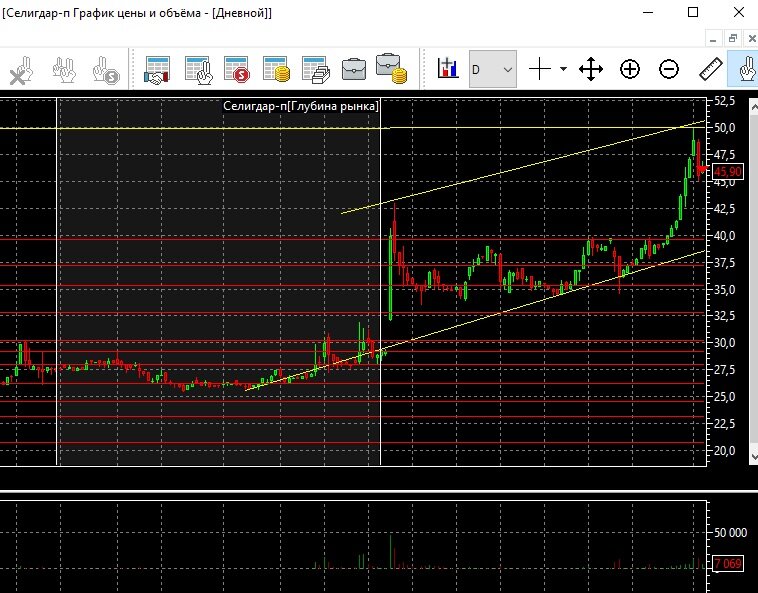Select the four-arrow move chart tool
Viewport: 758px width, 593px height.
point(591,69)
